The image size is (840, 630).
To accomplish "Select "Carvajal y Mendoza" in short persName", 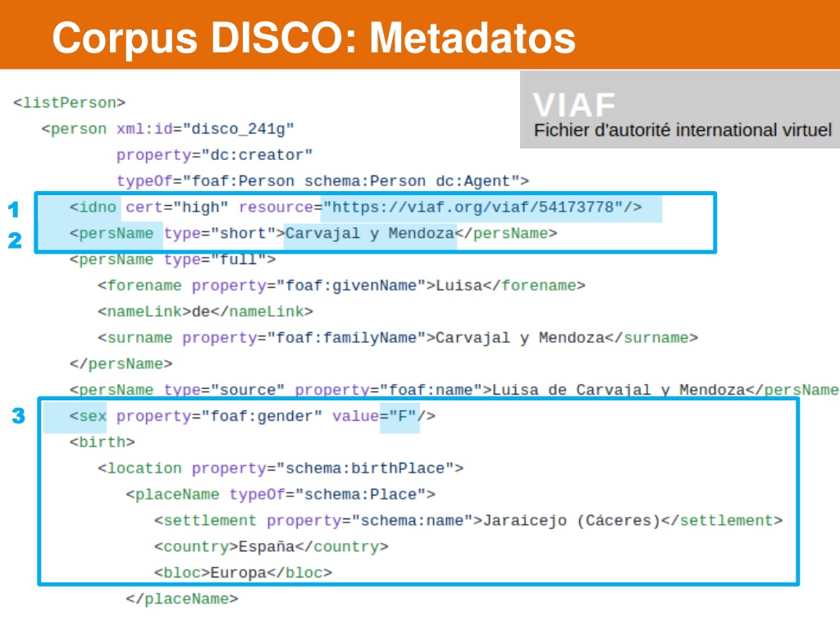I will click(370, 234).
